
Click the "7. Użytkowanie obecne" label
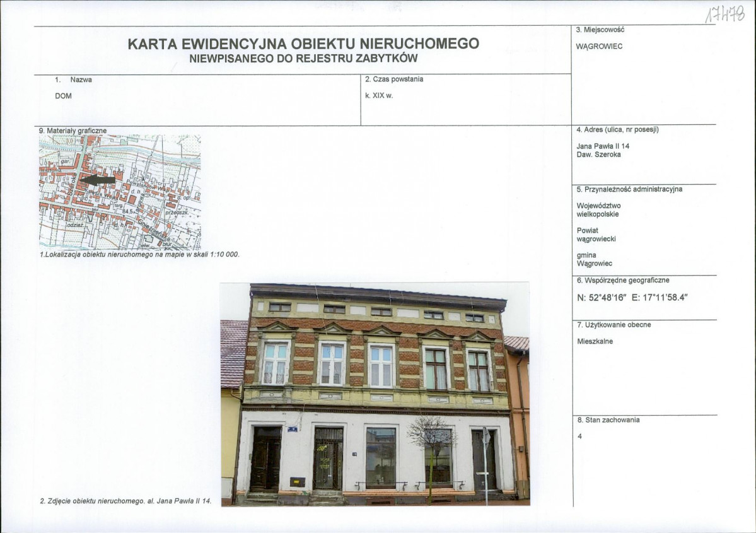pos(614,325)
